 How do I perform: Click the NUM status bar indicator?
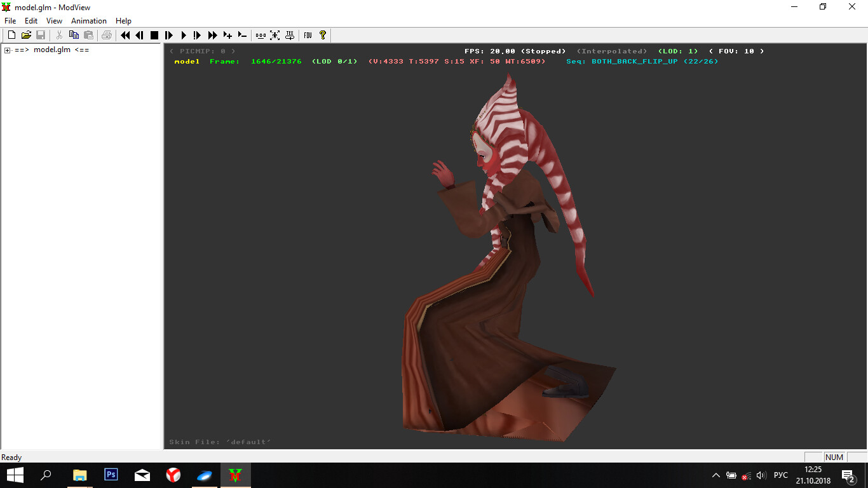(x=834, y=457)
